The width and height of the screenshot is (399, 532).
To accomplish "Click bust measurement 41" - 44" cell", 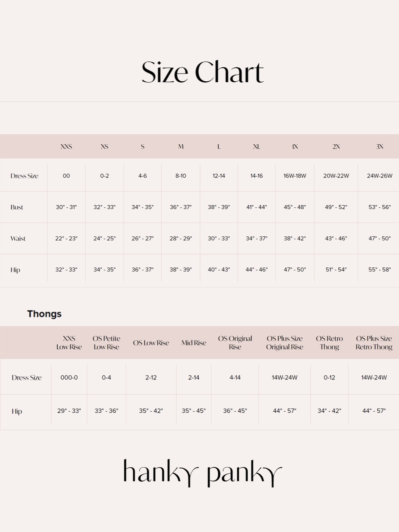I will click(x=256, y=207).
